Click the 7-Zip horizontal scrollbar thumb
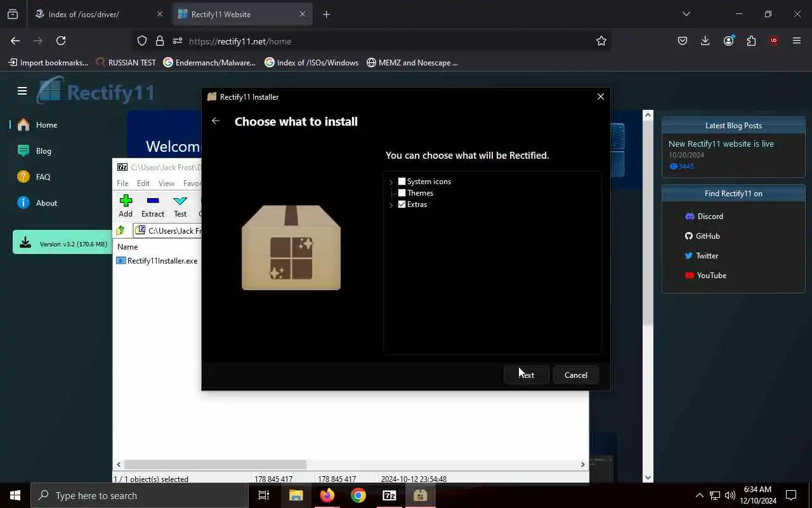 tap(215, 464)
